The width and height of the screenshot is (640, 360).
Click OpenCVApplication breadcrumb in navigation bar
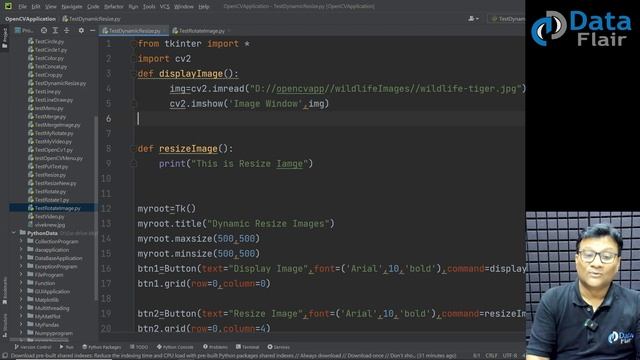30,19
